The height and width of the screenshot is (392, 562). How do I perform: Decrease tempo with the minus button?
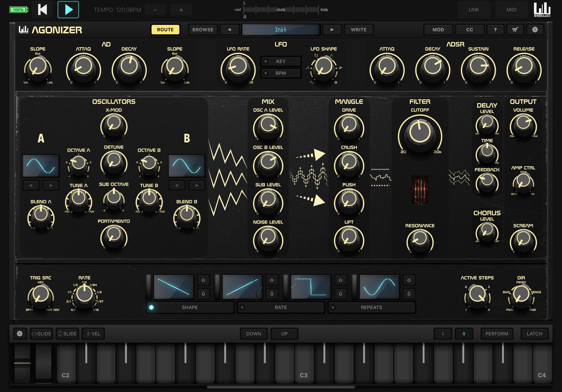[155, 10]
